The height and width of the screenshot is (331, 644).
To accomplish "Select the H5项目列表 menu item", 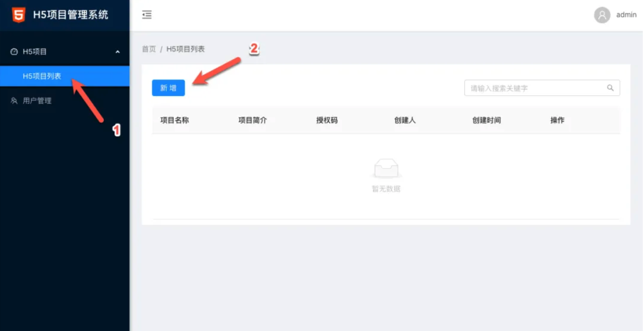I will click(x=42, y=76).
